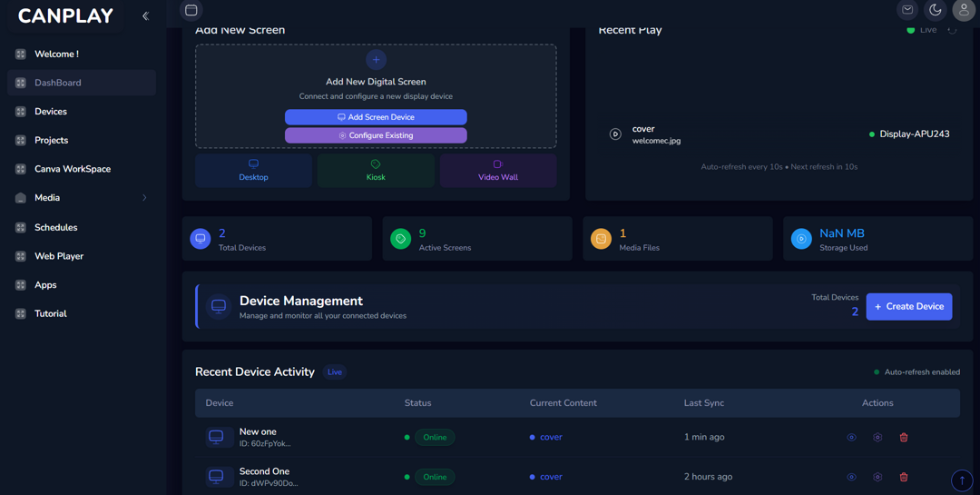Image resolution: width=980 pixels, height=495 pixels.
Task: Click the Schedules sidebar icon
Action: [21, 227]
